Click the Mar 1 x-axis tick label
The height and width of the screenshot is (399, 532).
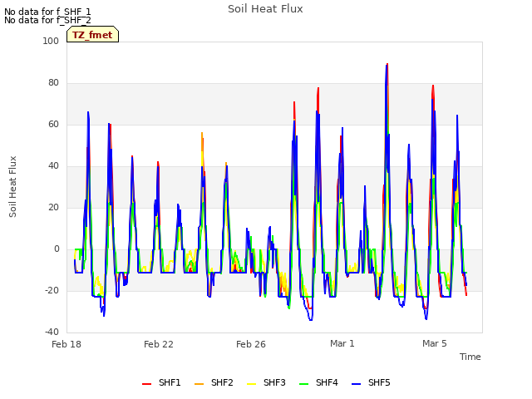point(342,343)
